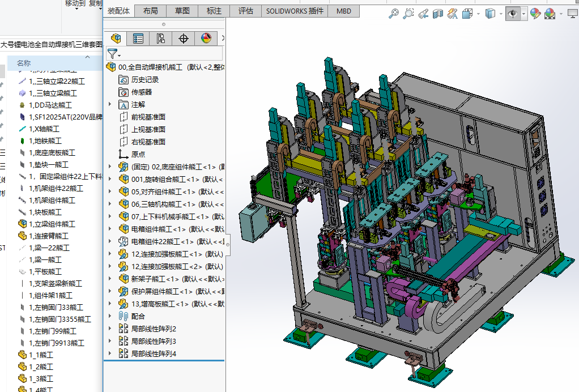
Task: Expand the 05,对齐组件能工 component
Action: [110, 191]
